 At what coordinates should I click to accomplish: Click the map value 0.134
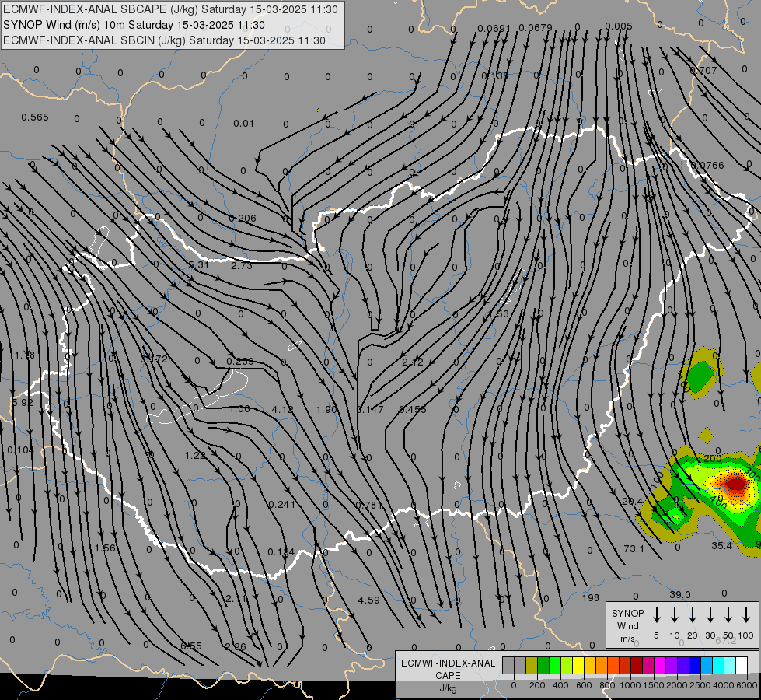coord(281,552)
